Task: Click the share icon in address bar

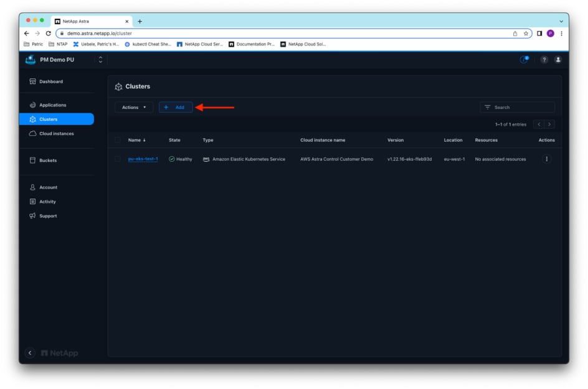Action: click(x=515, y=34)
